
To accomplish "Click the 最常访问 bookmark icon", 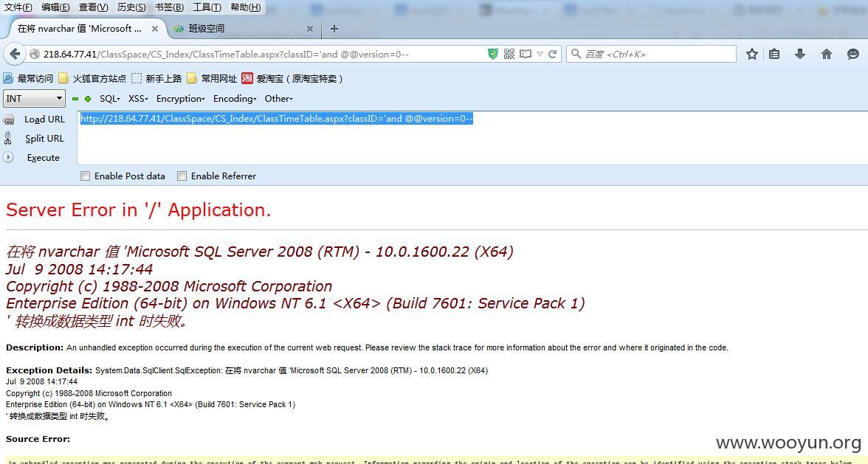I will pyautogui.click(x=8, y=78).
